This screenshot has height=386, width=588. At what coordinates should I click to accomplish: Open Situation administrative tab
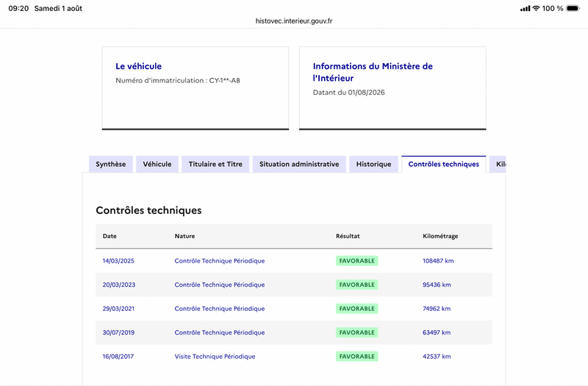pyautogui.click(x=299, y=164)
